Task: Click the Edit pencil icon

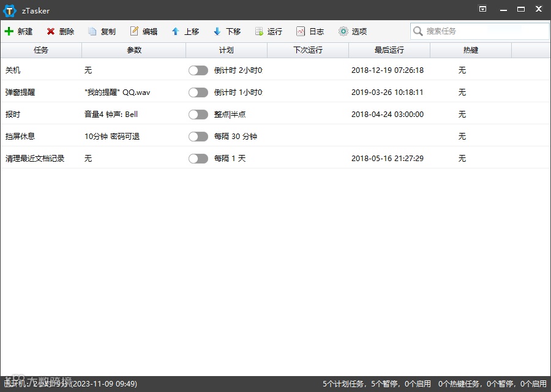Action: [134, 31]
